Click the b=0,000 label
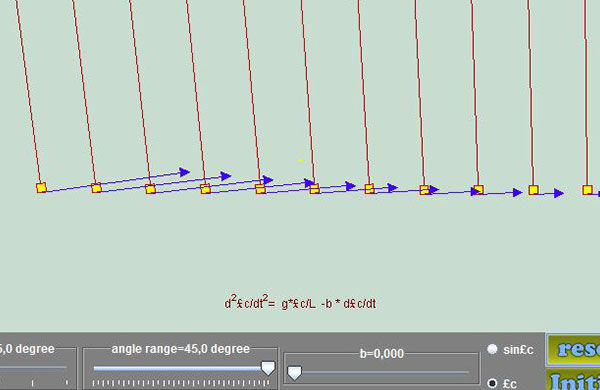This screenshot has width=600, height=390. (382, 354)
